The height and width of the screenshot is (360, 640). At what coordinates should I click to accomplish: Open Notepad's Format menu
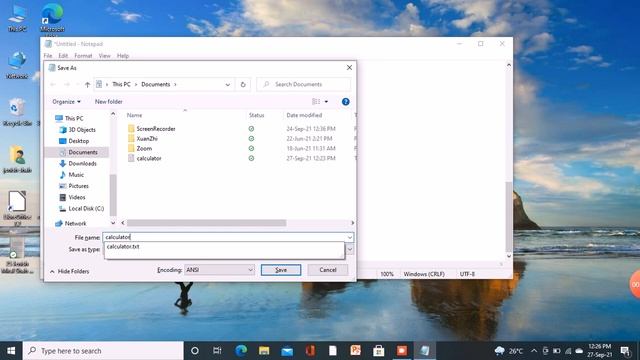(x=83, y=56)
